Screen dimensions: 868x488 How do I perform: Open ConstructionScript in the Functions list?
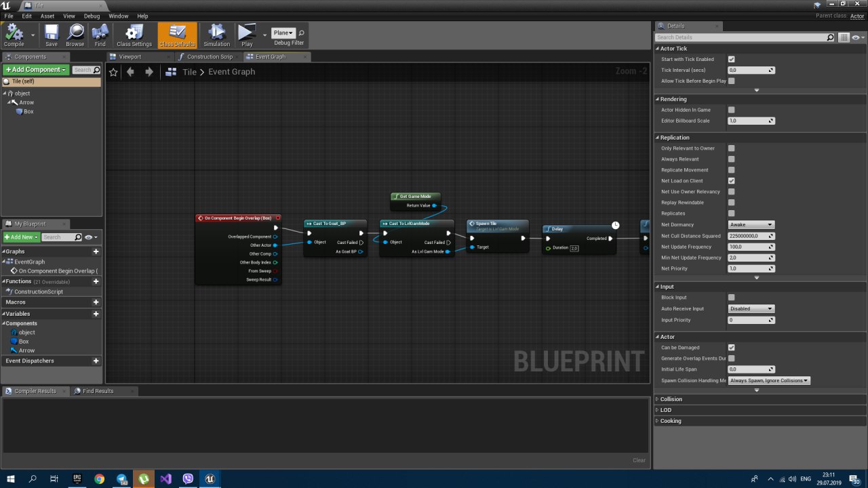[39, 291]
